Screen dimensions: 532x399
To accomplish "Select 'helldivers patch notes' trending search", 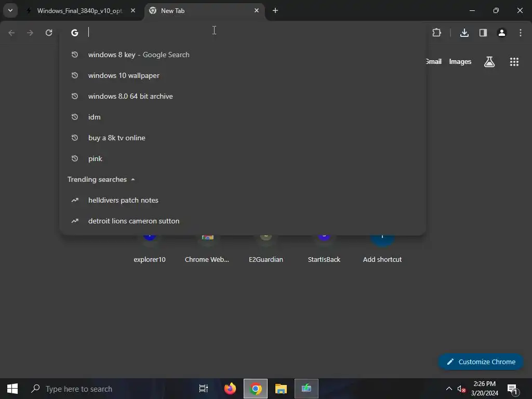I will (243, 200).
